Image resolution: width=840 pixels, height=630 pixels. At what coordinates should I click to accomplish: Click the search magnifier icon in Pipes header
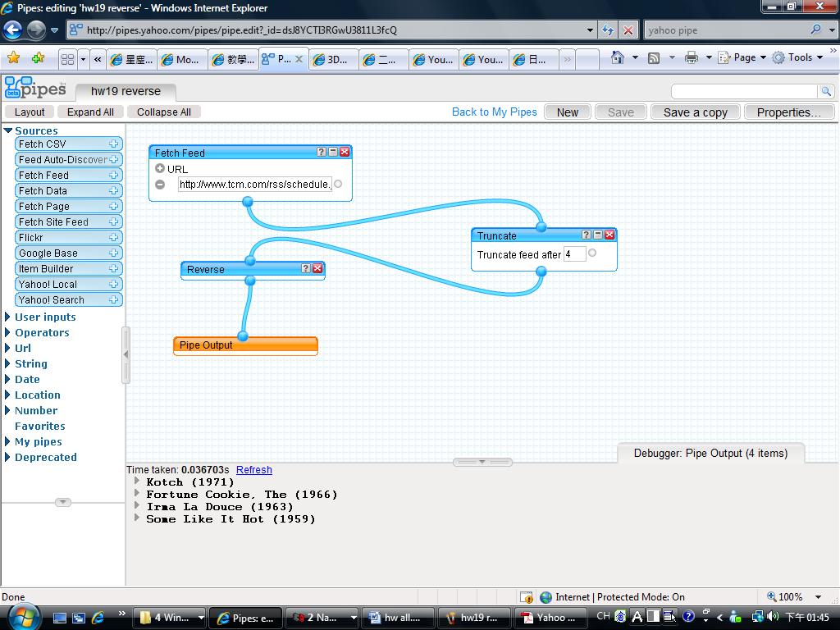tap(826, 92)
